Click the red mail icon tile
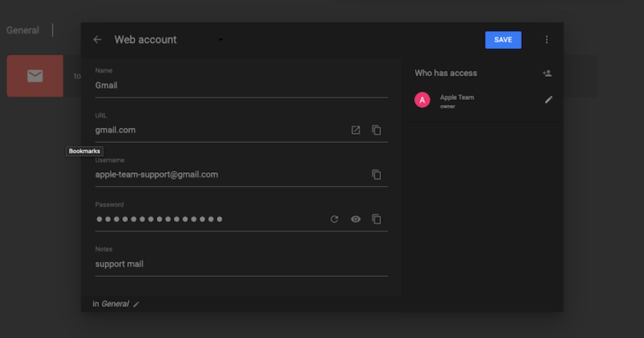The width and height of the screenshot is (644, 338). coord(35,76)
